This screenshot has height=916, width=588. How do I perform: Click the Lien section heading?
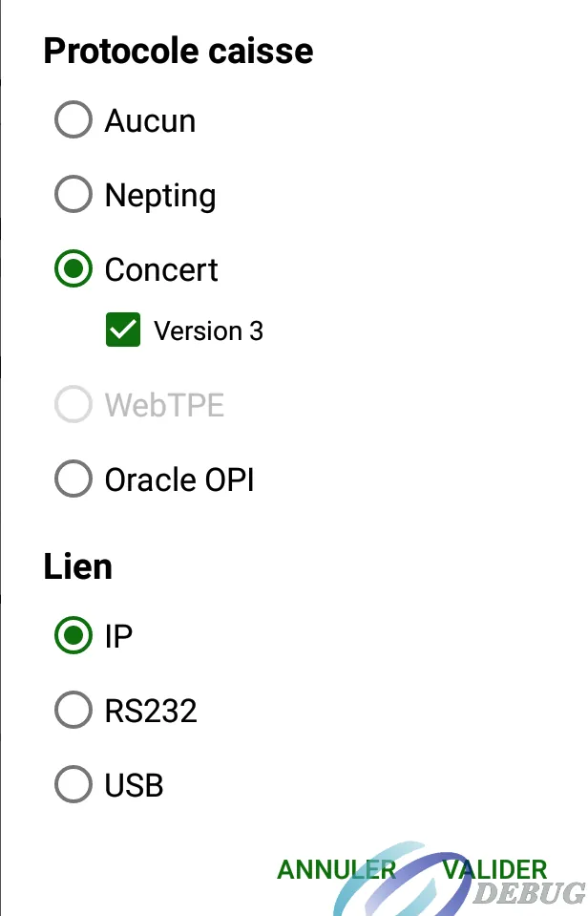point(77,566)
